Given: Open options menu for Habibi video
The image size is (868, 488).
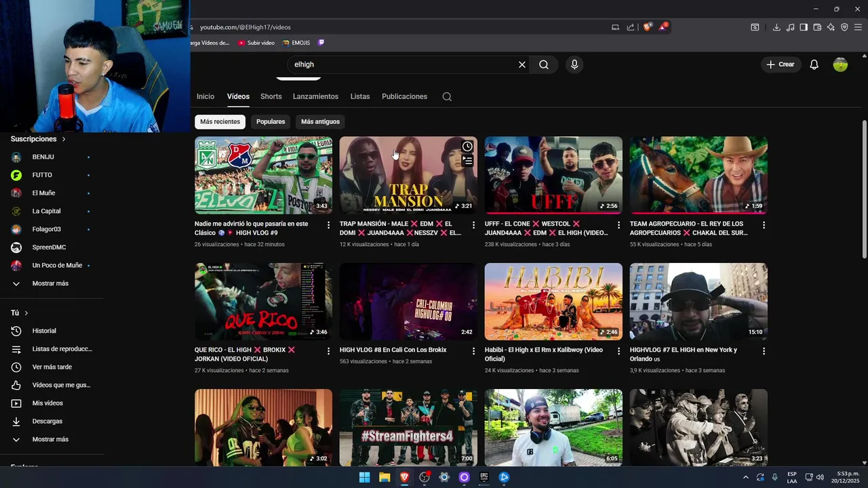Looking at the screenshot, I should pos(618,351).
